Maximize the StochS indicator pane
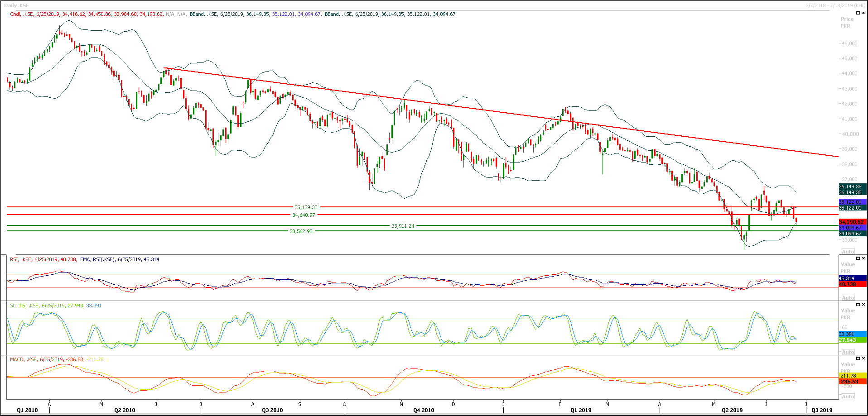Viewport: 868px width, 416px height. click(858, 305)
